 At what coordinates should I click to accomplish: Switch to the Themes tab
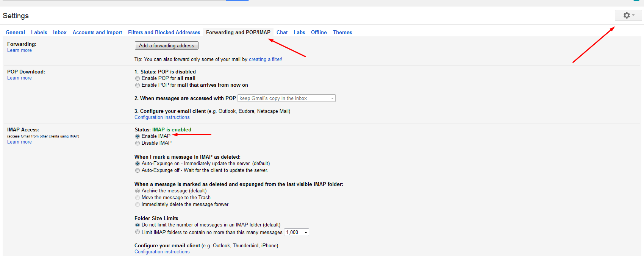click(x=342, y=32)
